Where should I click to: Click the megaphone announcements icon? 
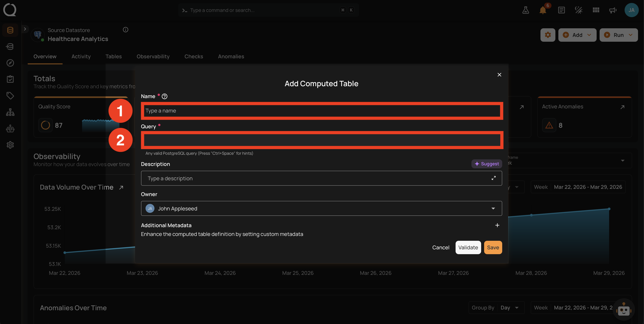(x=613, y=10)
